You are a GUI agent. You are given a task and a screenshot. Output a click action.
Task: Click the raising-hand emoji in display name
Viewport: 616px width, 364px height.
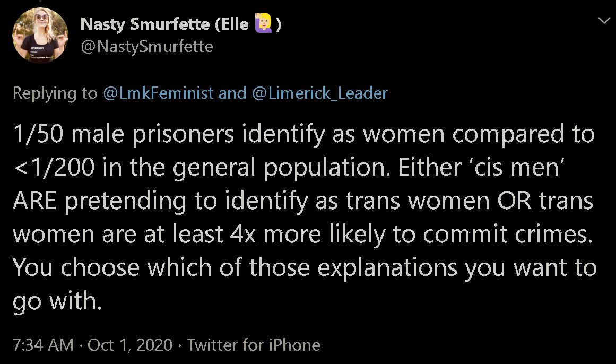click(264, 24)
